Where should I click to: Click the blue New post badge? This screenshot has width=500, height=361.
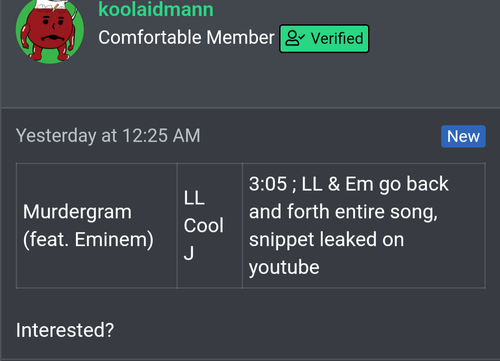(463, 136)
